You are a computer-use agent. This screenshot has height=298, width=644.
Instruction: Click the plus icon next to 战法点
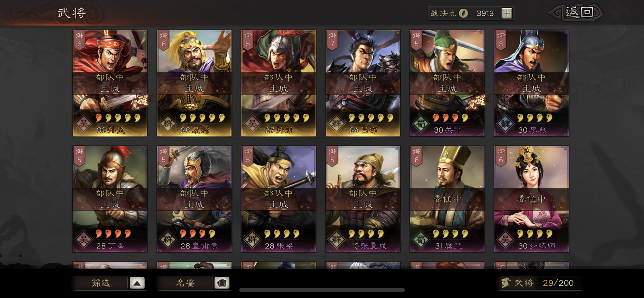click(506, 13)
